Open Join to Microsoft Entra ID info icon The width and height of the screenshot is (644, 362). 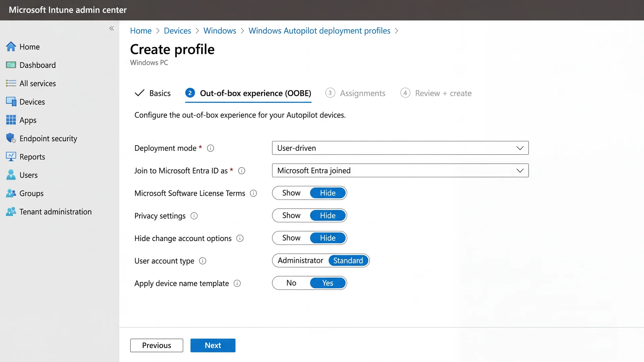(241, 171)
